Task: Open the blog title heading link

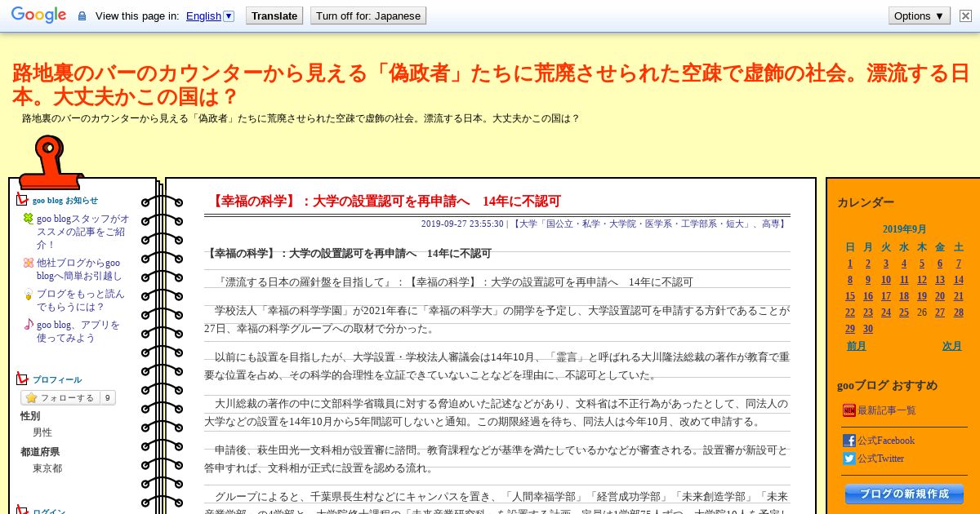Action: click(x=490, y=85)
